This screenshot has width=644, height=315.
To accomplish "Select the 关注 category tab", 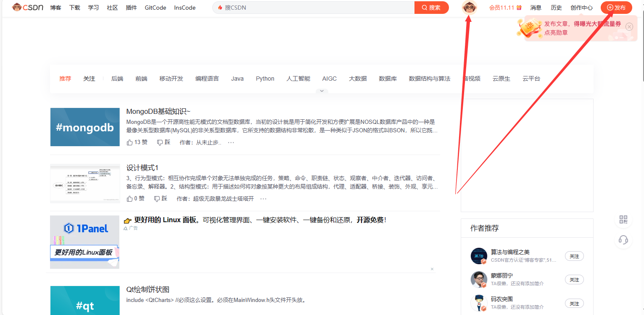I will point(89,79).
